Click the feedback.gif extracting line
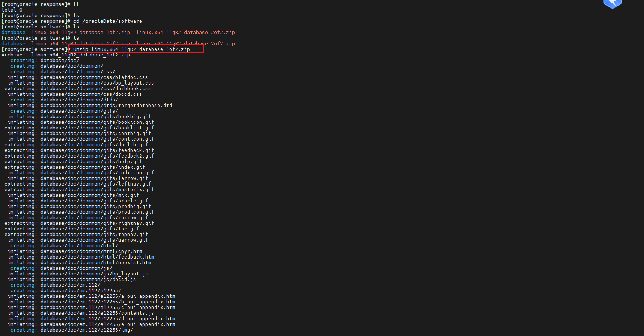Viewport: 644px width, 336px height. [x=79, y=150]
